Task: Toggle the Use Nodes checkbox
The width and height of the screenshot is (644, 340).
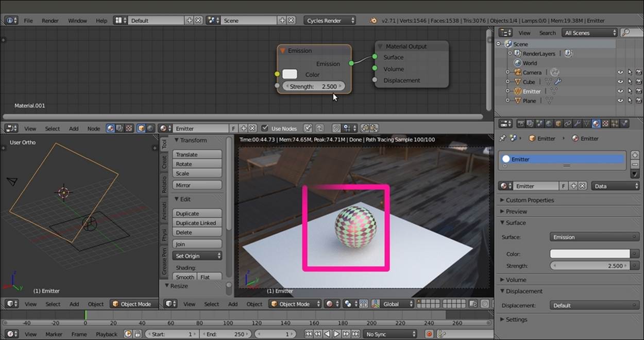Action: point(265,128)
